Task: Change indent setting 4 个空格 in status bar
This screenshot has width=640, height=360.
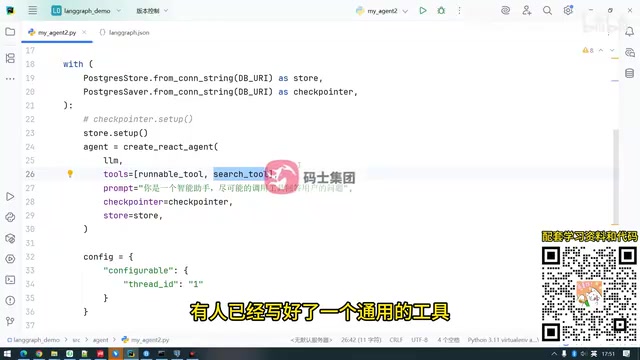Action: pyautogui.click(x=448, y=340)
